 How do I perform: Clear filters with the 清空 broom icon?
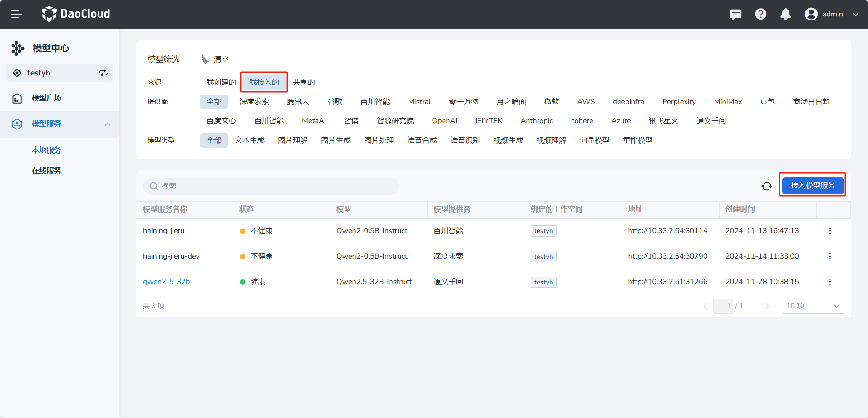point(205,60)
